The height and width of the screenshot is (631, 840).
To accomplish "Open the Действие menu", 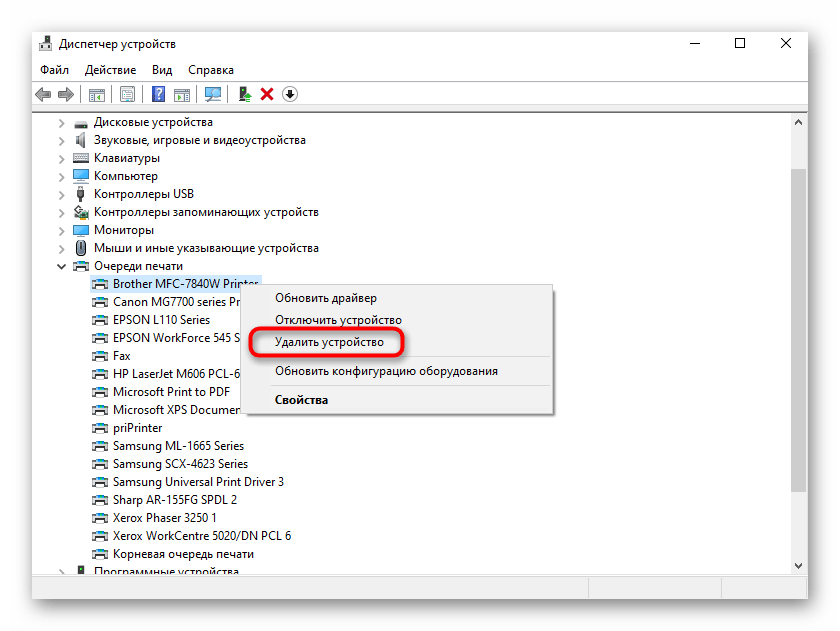I will [x=110, y=70].
